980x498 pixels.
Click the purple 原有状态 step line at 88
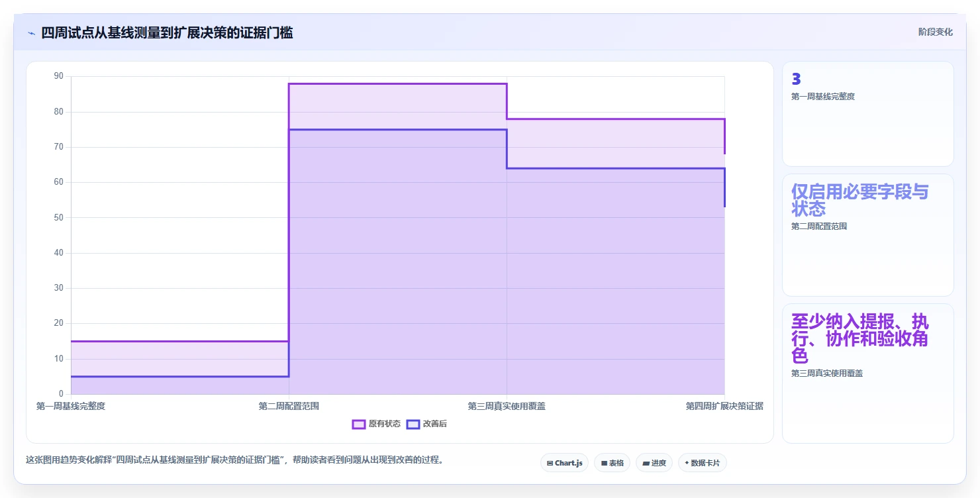[397, 83]
